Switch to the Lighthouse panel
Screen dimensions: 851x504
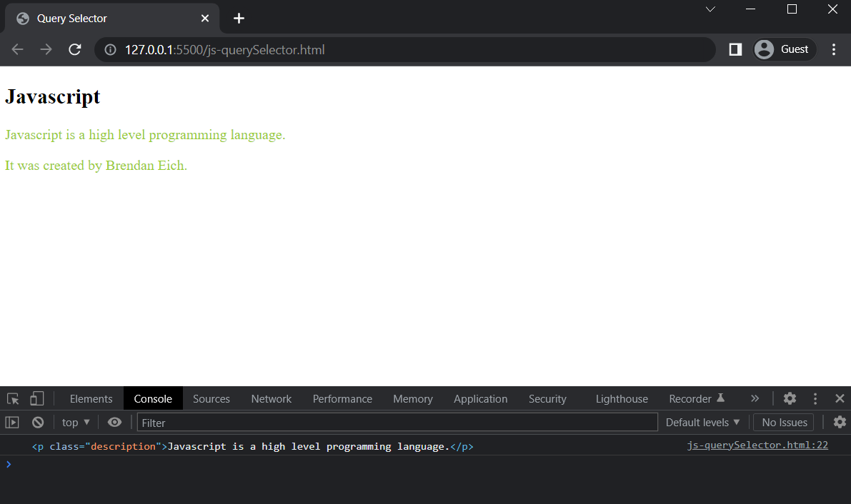pos(622,399)
